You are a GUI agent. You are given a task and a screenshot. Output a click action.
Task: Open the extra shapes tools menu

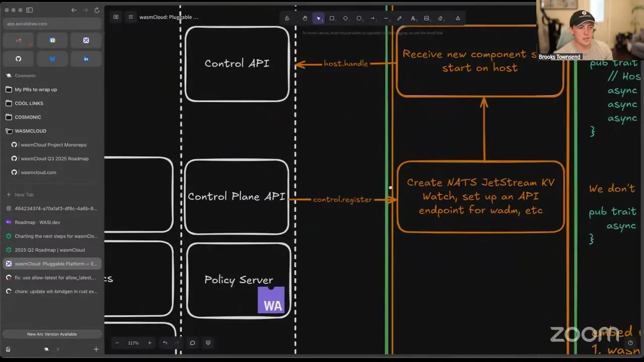(x=458, y=18)
